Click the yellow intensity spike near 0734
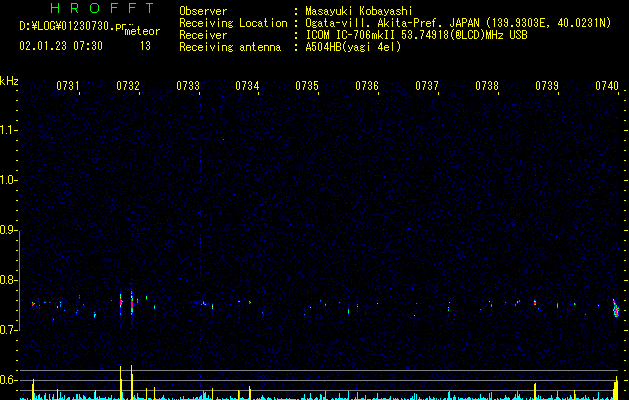The height and width of the screenshot is (400, 629). [250, 393]
